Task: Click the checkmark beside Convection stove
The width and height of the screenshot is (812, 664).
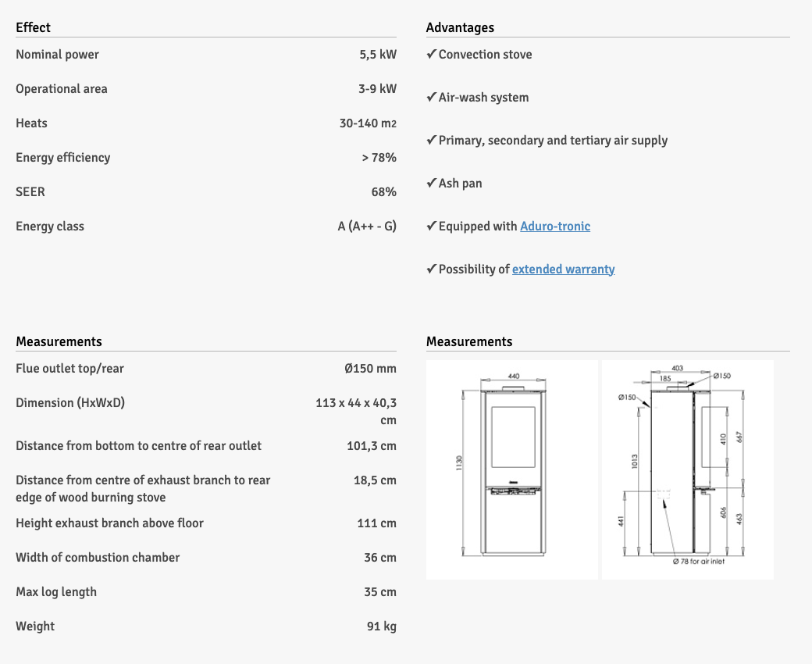Action: pyautogui.click(x=431, y=55)
